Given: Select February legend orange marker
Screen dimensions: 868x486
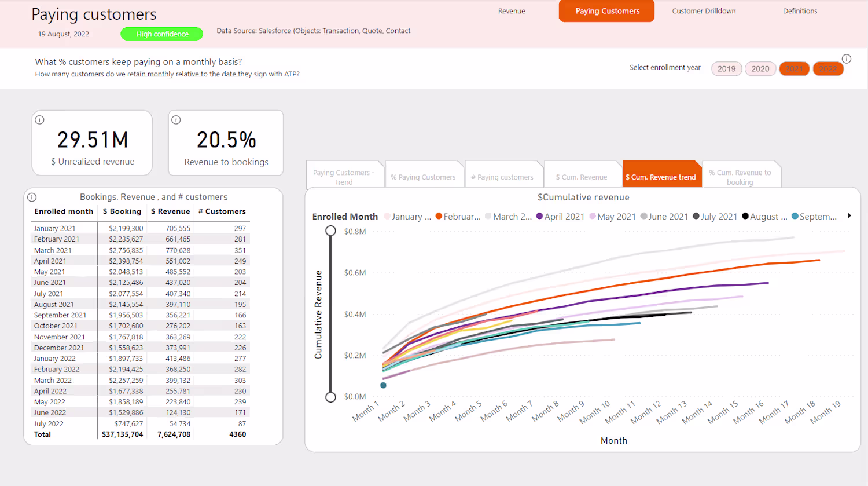Looking at the screenshot, I should pos(439,217).
